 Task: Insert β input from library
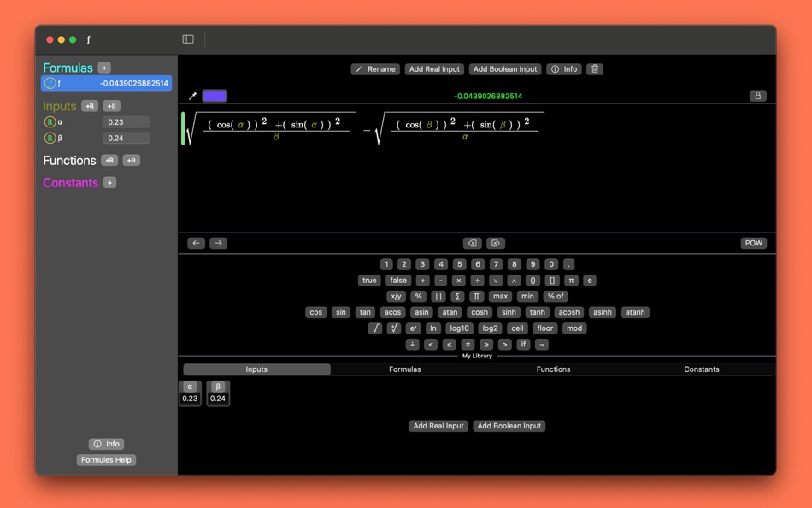coord(218,393)
